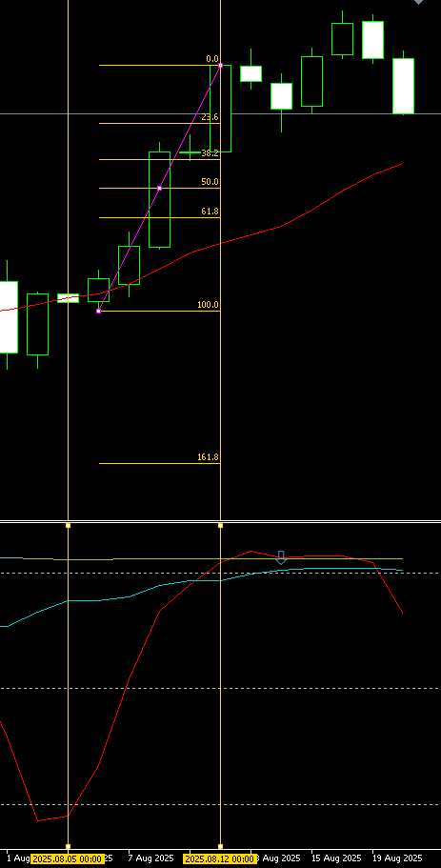The image size is (441, 868).
Task: Click the last white candle body on the right
Action: 403,86
